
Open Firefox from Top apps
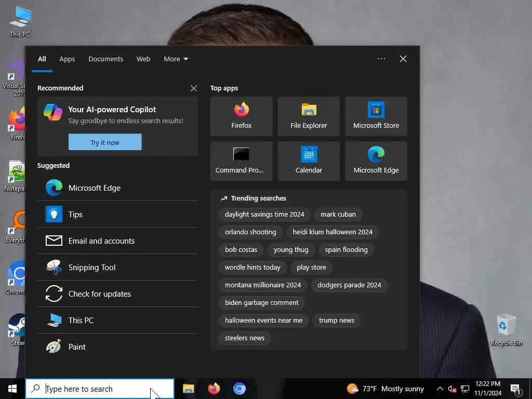point(241,116)
